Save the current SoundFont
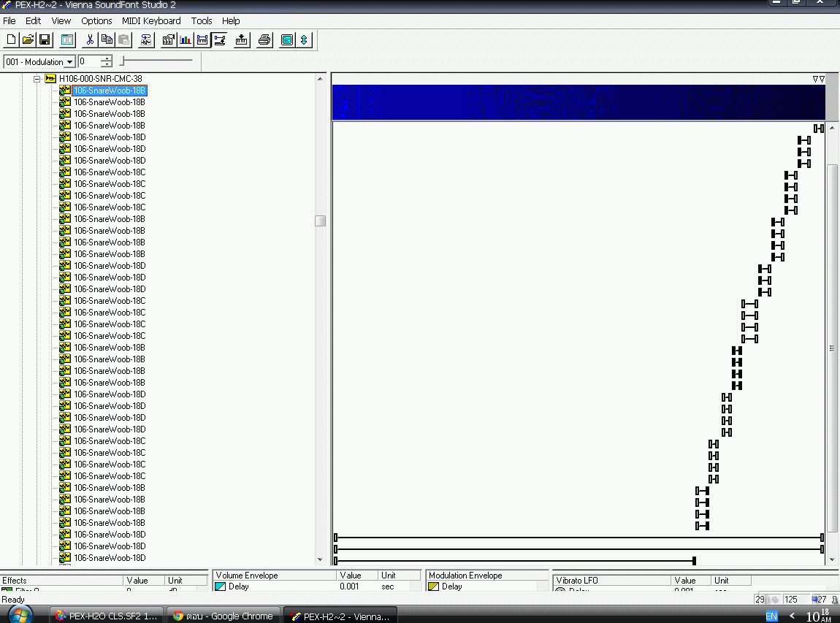 click(x=45, y=39)
